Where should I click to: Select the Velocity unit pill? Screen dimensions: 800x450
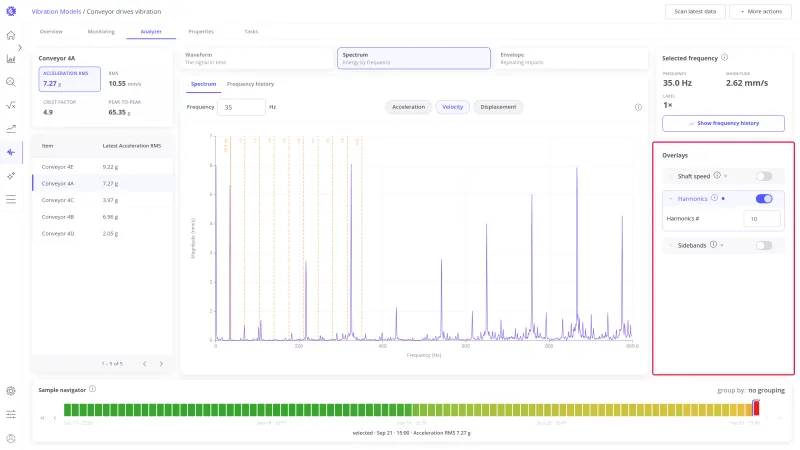[453, 107]
